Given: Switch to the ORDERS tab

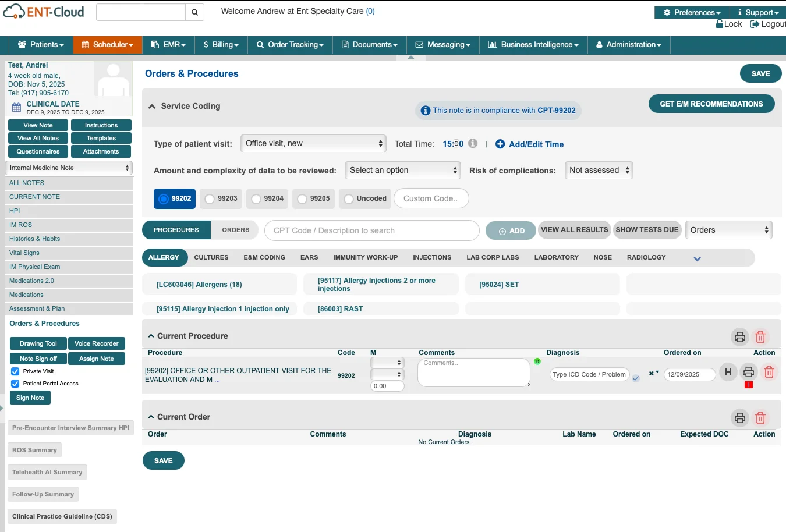Looking at the screenshot, I should (235, 230).
